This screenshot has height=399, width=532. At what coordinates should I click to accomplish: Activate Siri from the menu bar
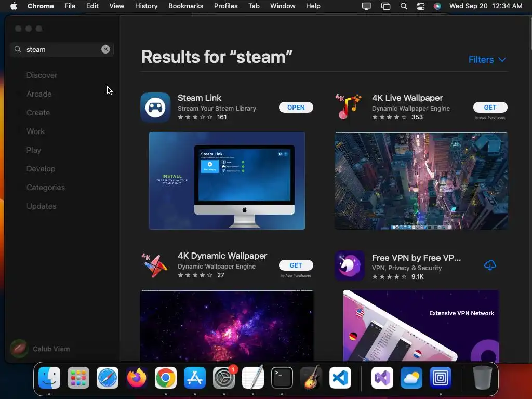tap(437, 6)
